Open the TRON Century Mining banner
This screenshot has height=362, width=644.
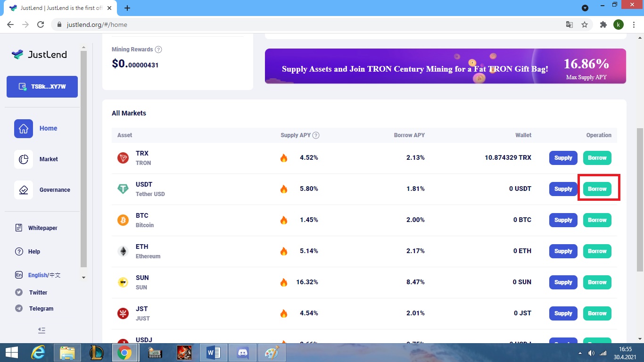coord(446,66)
